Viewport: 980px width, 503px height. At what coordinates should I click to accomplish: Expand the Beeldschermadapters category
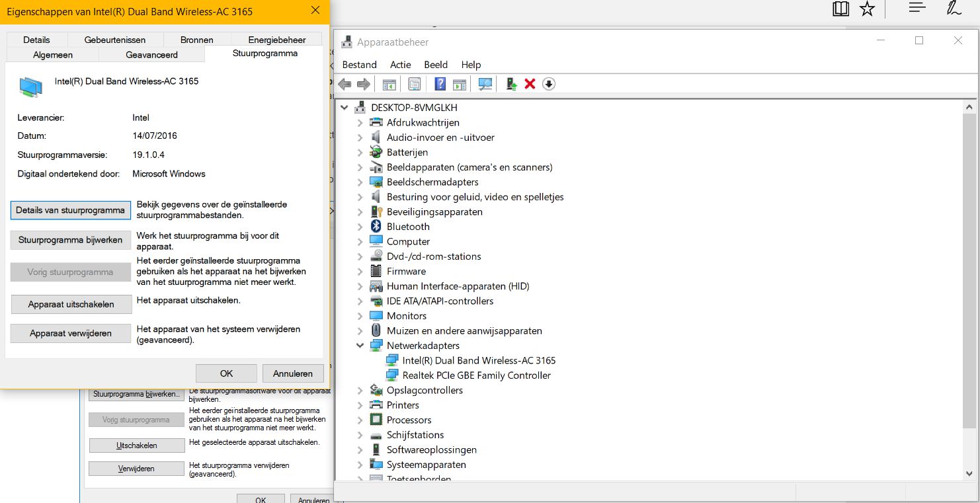360,182
